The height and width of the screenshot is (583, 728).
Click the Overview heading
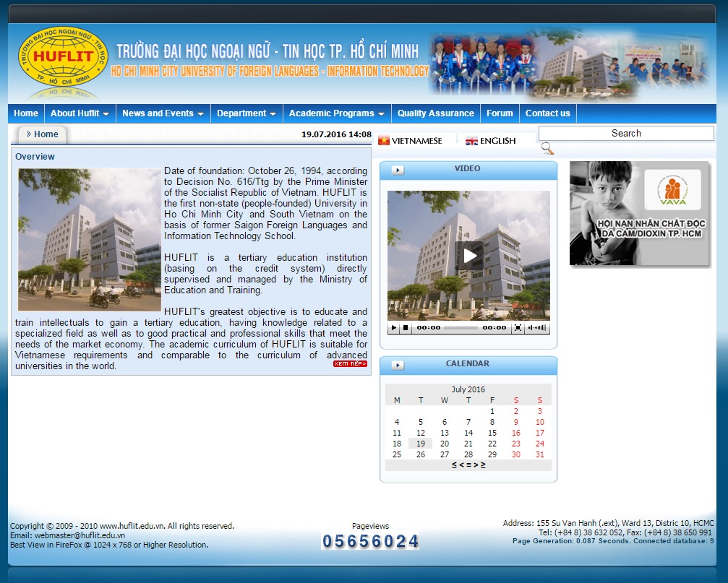[x=35, y=156]
